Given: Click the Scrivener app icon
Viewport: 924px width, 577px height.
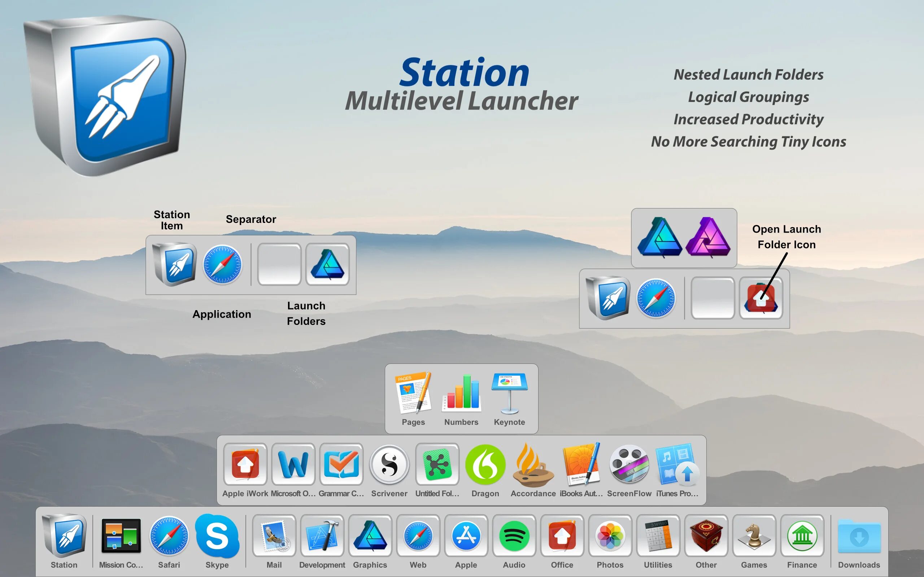Looking at the screenshot, I should [389, 464].
